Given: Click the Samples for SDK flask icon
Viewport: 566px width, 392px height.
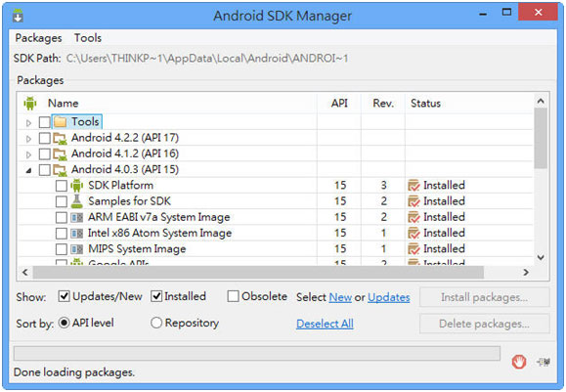Looking at the screenshot, I should tap(76, 201).
